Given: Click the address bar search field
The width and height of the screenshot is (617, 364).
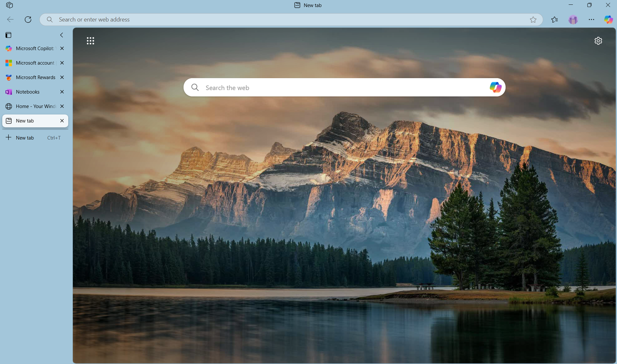Looking at the screenshot, I should coord(291,20).
